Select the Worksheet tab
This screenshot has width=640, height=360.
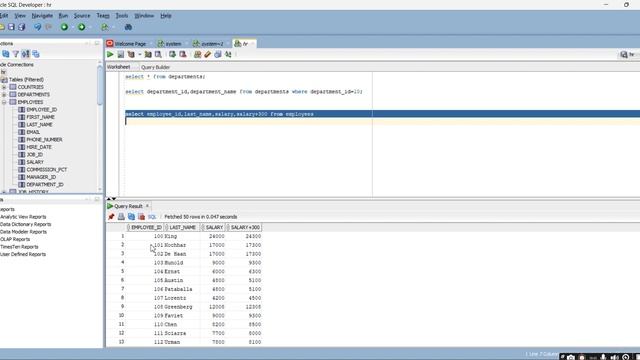coord(118,67)
